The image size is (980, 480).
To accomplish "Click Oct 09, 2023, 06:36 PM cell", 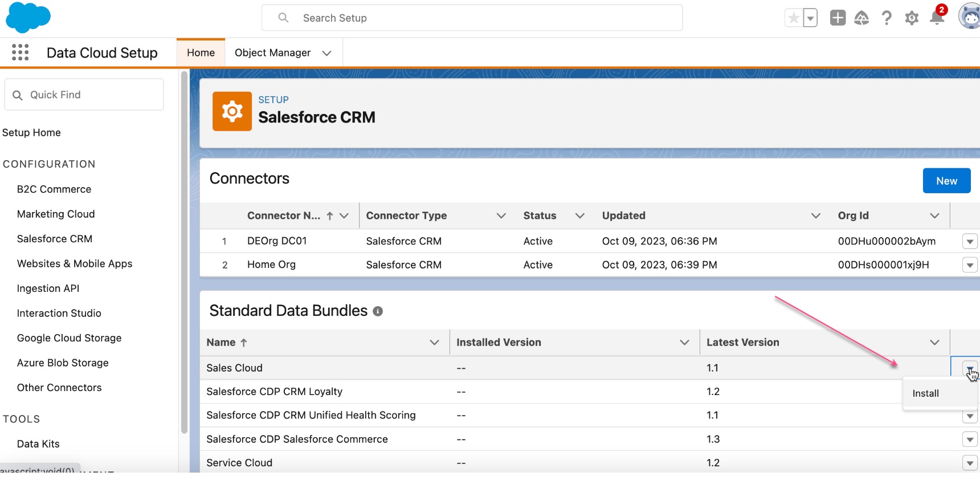I will 659,241.
